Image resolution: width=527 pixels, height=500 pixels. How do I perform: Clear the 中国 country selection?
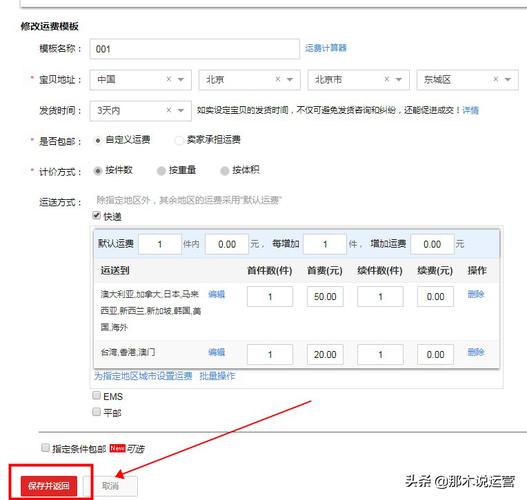(x=169, y=79)
